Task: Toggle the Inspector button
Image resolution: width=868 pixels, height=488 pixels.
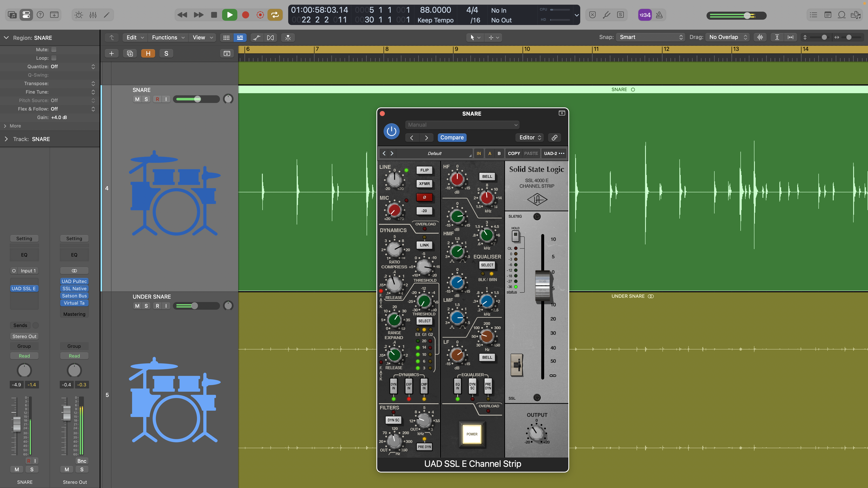Action: pos(26,15)
